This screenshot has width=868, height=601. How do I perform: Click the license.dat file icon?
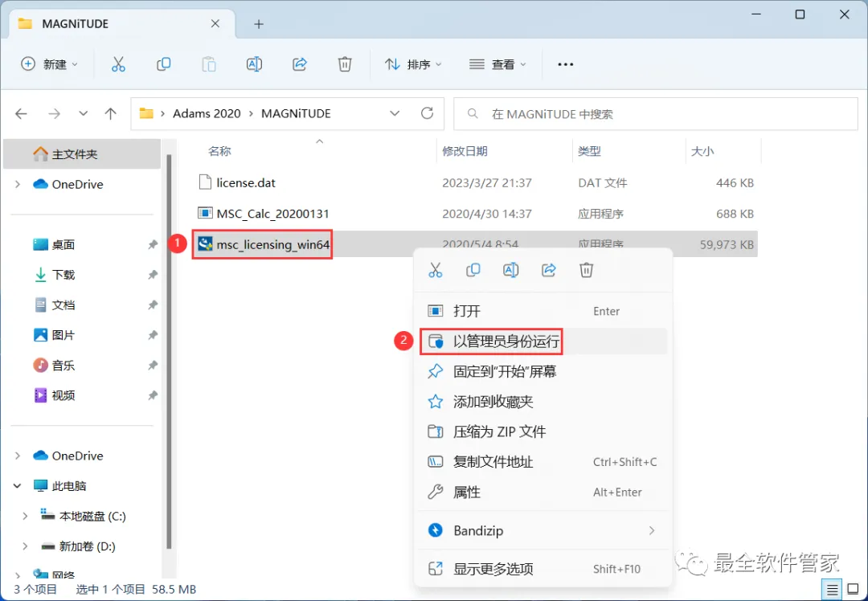[206, 182]
